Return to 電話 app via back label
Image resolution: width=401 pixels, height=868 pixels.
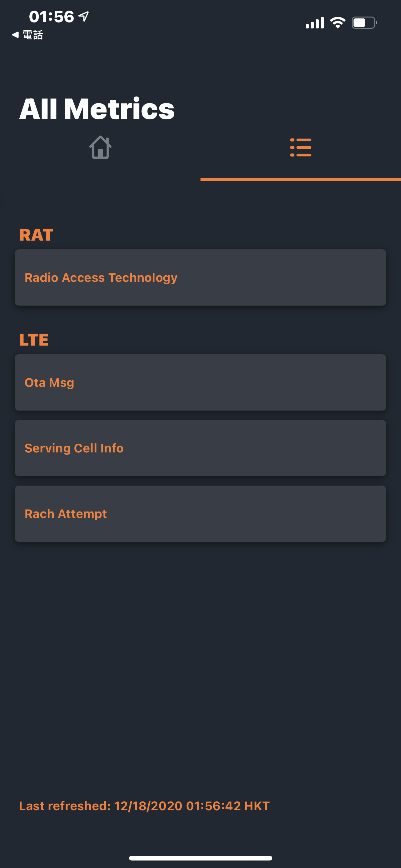[x=33, y=35]
